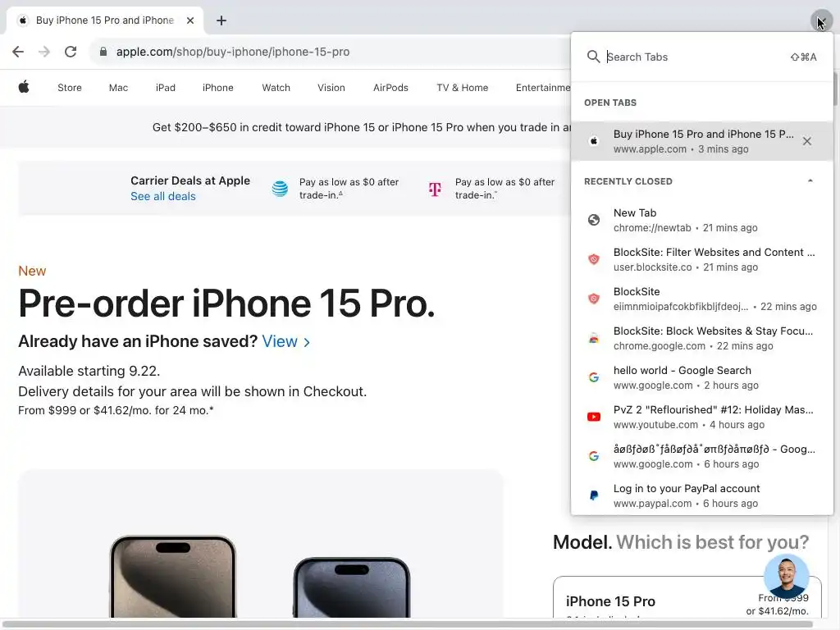Focus the Search Tabs input field
The width and height of the screenshot is (840, 630).
[x=696, y=57]
